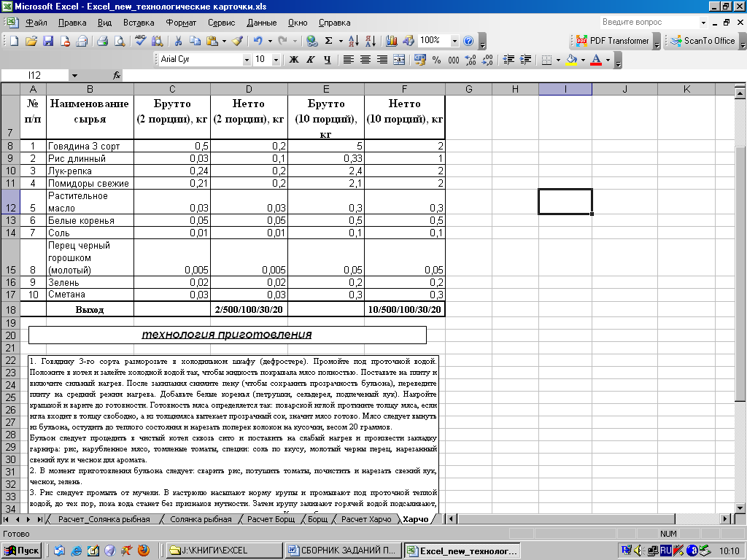
Task: Open a file using Open folder icon
Action: click(x=31, y=41)
